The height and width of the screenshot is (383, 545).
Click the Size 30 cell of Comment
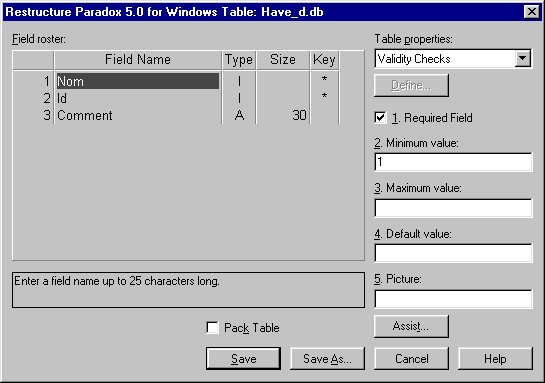coord(283,115)
